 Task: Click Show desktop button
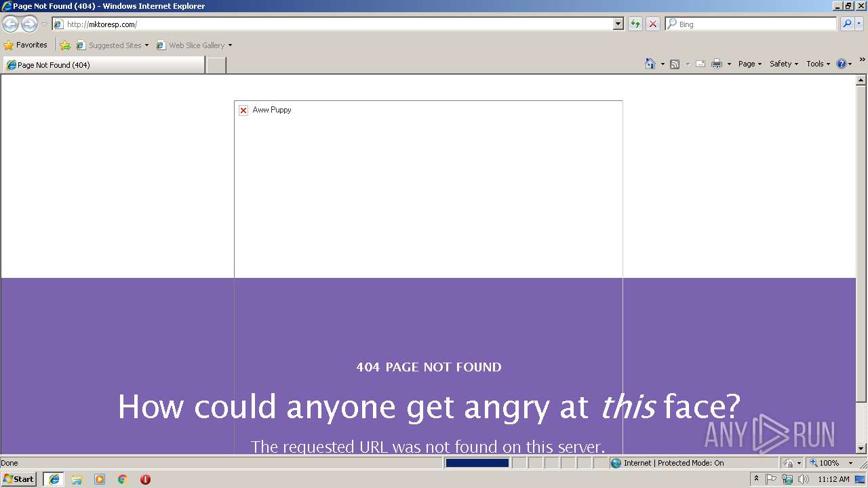(x=861, y=479)
